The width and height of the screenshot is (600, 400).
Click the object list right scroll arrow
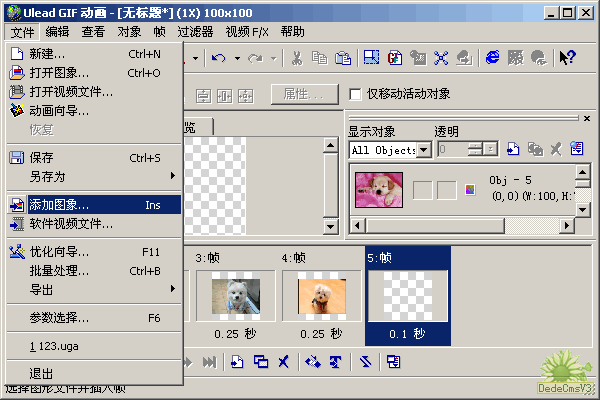(567, 225)
